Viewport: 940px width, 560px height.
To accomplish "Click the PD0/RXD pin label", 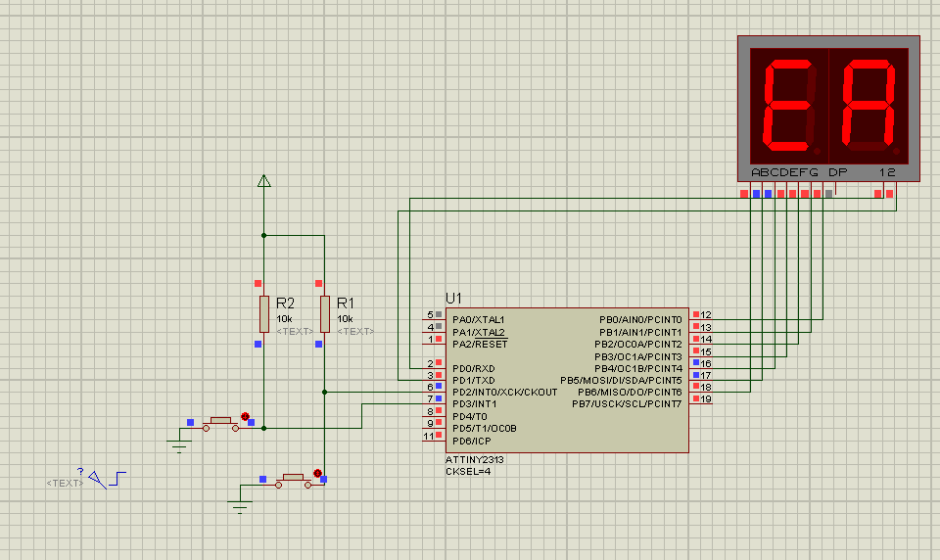I will tap(473, 368).
